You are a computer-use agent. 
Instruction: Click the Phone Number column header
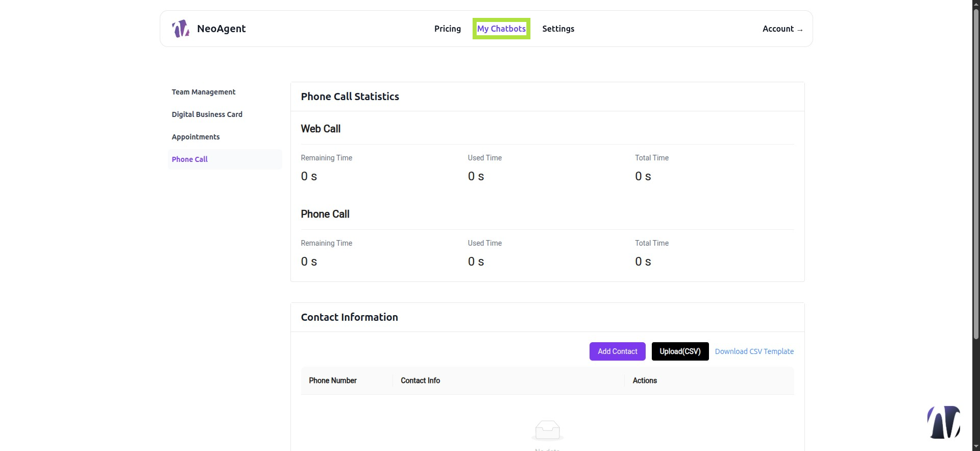pos(333,381)
